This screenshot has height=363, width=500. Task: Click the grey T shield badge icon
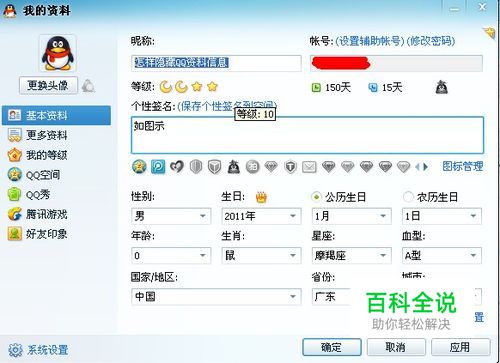[x=290, y=166]
